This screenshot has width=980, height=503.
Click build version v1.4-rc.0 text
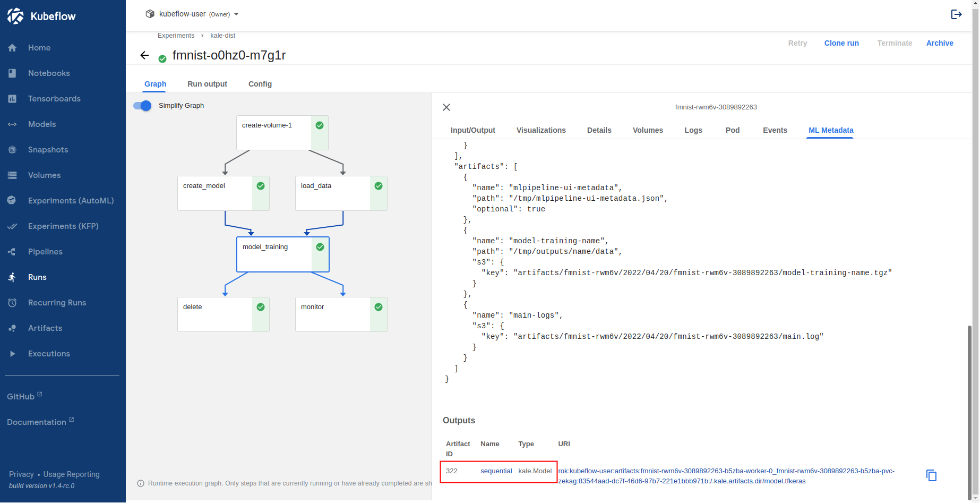pyautogui.click(x=42, y=486)
